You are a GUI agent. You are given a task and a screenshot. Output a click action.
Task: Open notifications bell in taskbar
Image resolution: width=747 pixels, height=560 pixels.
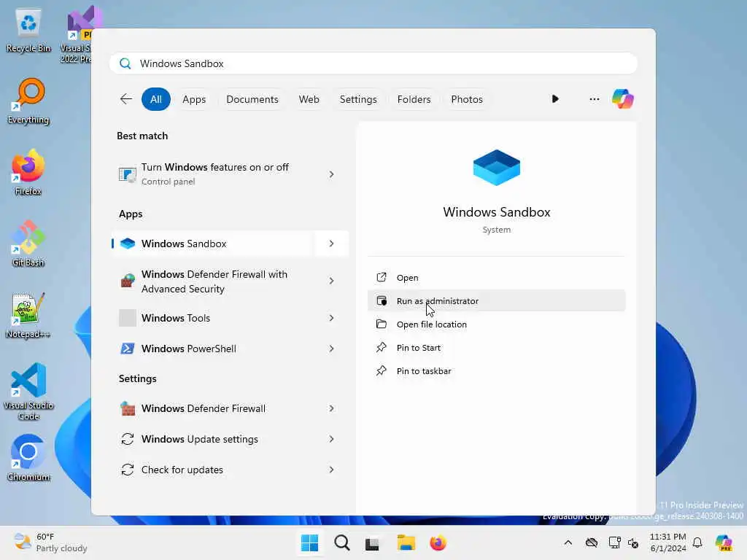(697, 542)
